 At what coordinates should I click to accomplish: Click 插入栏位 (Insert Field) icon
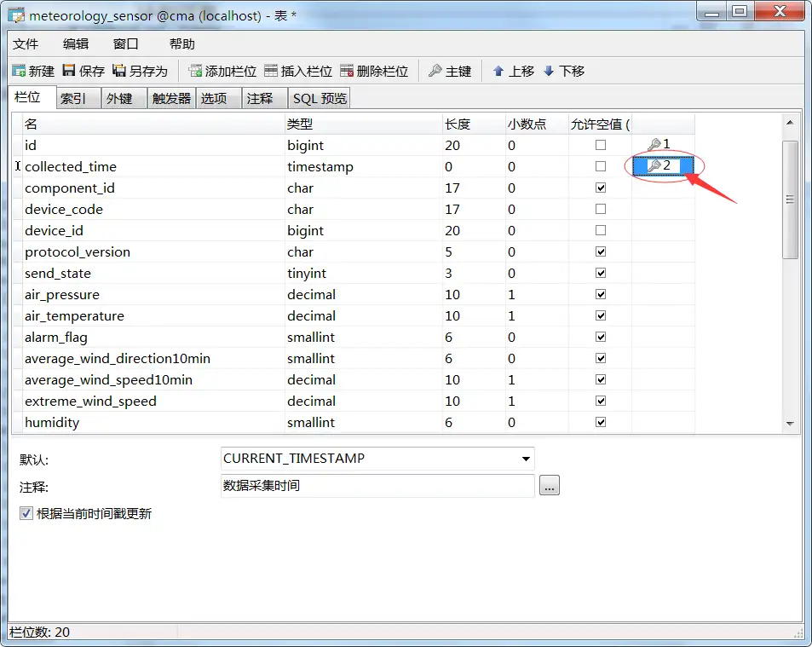point(272,72)
